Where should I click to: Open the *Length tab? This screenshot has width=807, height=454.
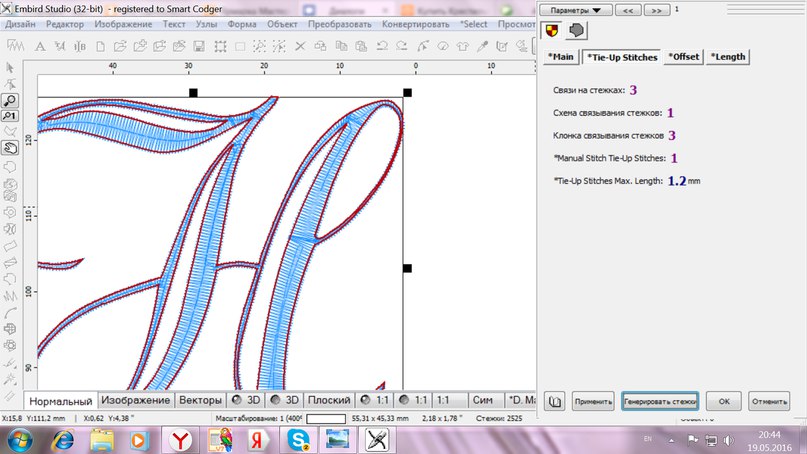[x=729, y=57]
